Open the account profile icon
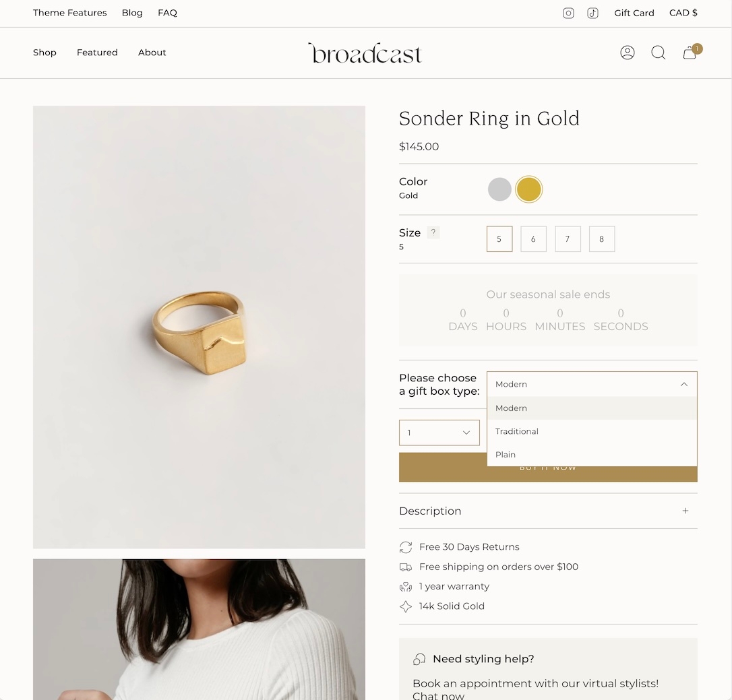This screenshot has width=732, height=700. [x=628, y=53]
